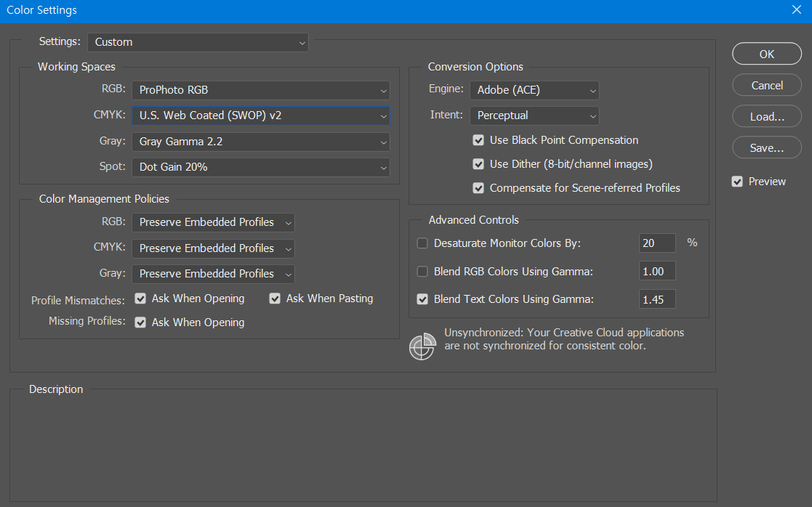
Task: Click the OK button
Action: point(766,54)
